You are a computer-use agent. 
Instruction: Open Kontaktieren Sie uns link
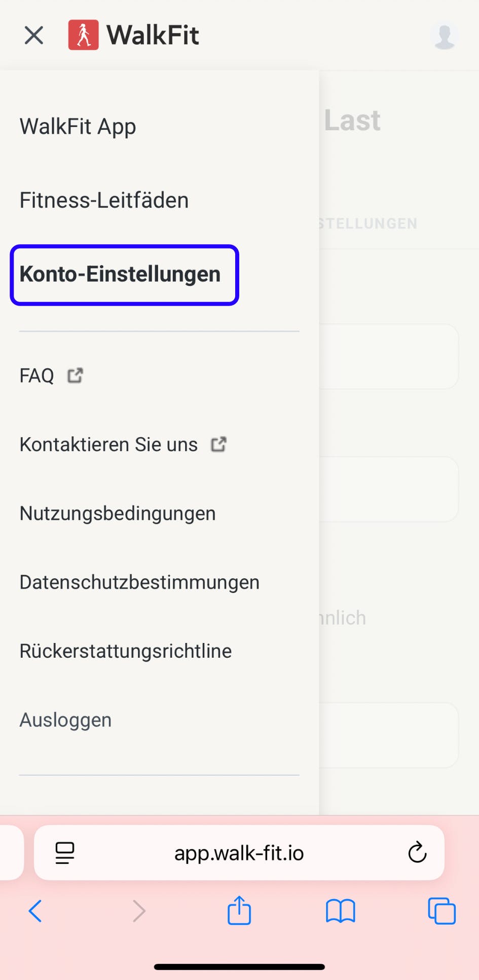pos(108,444)
